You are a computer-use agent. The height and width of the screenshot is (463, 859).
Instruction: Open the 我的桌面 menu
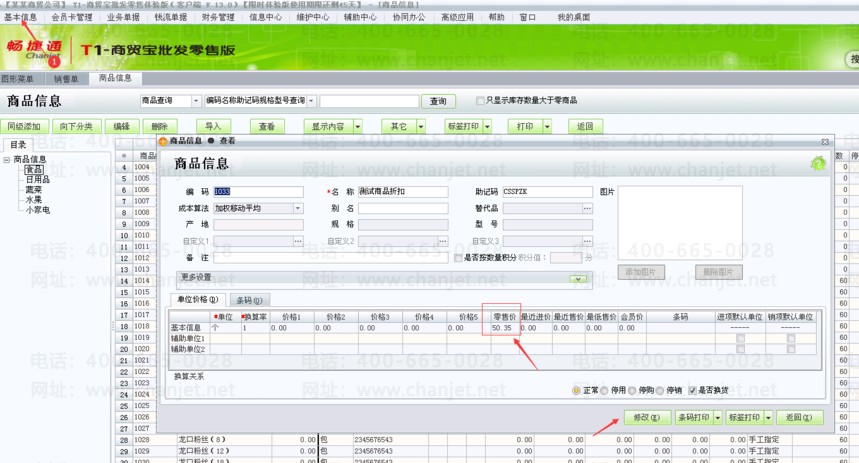pyautogui.click(x=574, y=18)
